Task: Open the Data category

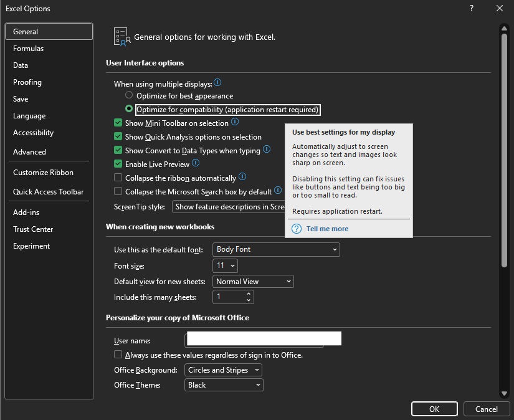Action: click(x=49, y=65)
